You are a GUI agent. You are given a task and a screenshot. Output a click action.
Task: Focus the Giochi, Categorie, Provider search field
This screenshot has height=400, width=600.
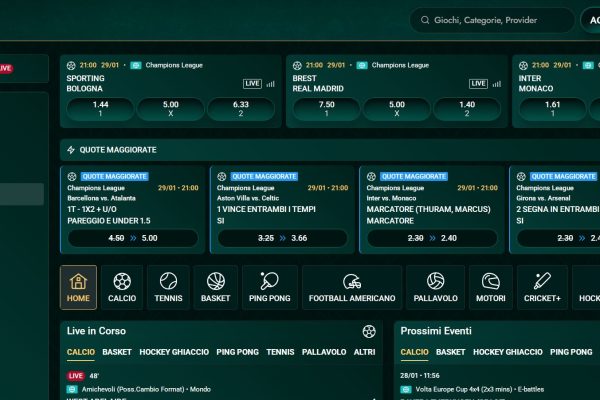click(492, 20)
